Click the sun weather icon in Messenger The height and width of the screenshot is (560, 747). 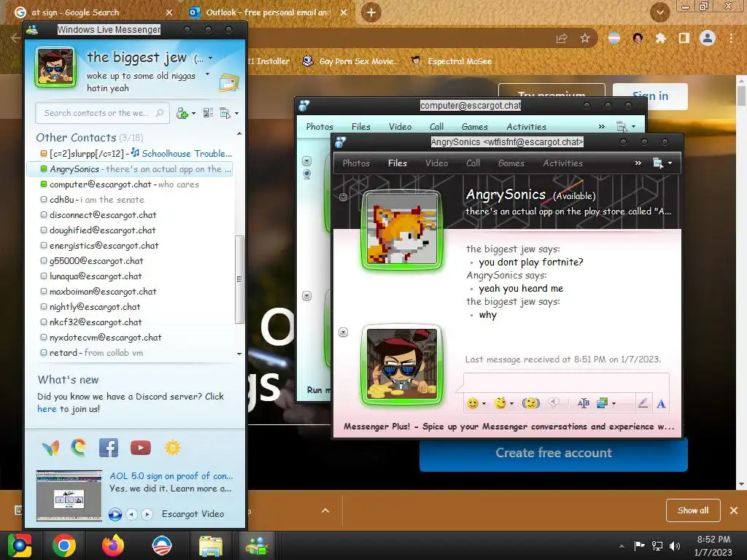pyautogui.click(x=172, y=448)
